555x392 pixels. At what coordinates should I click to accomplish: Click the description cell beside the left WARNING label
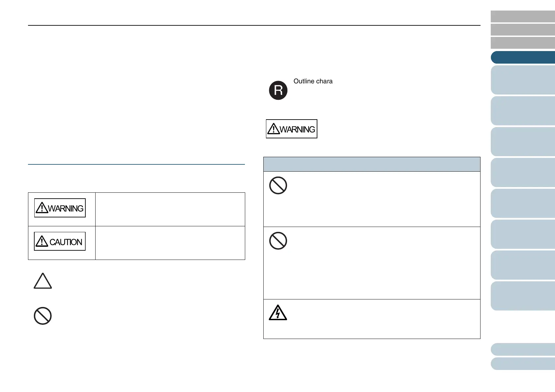coord(170,209)
